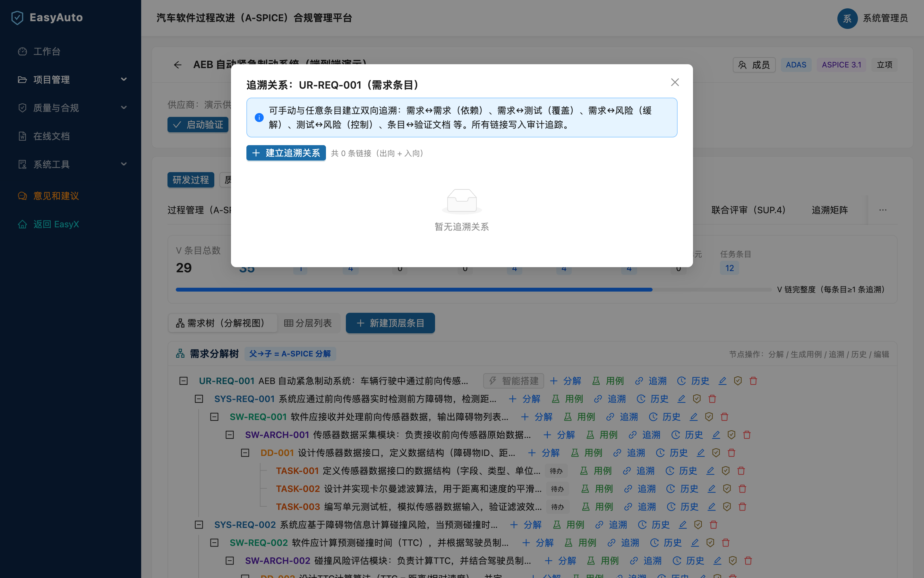Screen dimensions: 924x578
Task: Open the 成员 button
Action: click(754, 65)
